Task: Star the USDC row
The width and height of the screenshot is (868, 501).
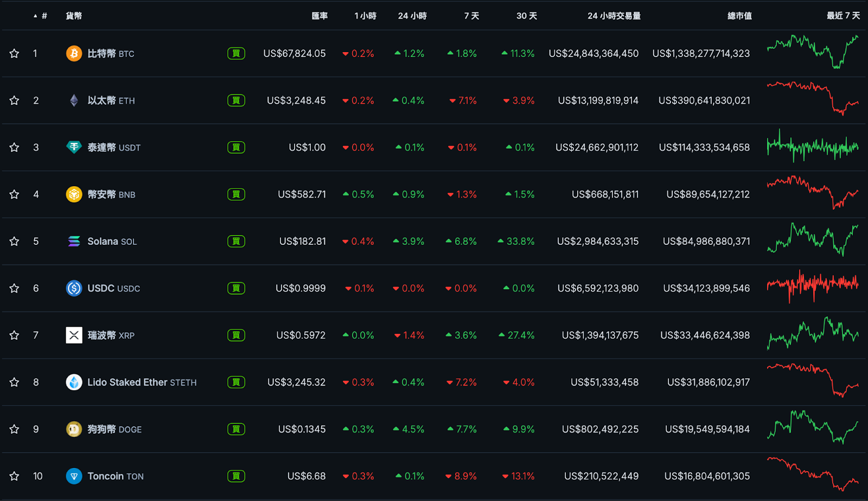Action: coord(14,288)
